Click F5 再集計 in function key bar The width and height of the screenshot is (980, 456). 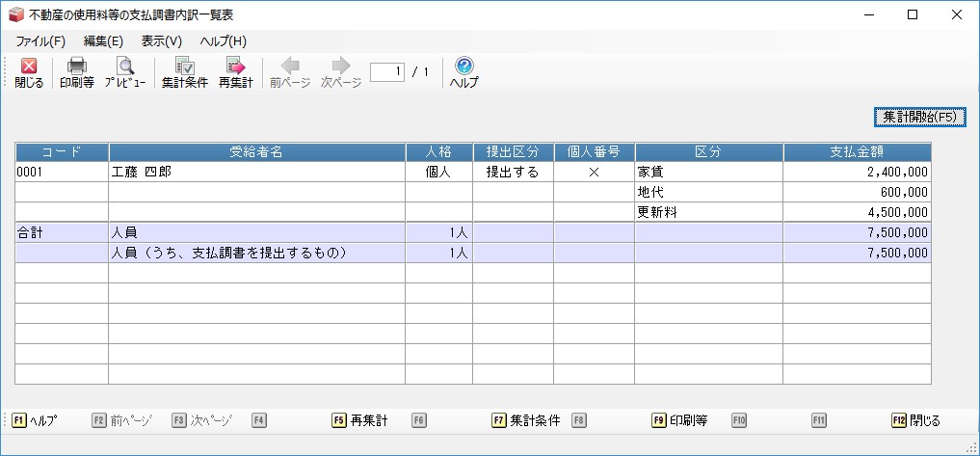[359, 420]
